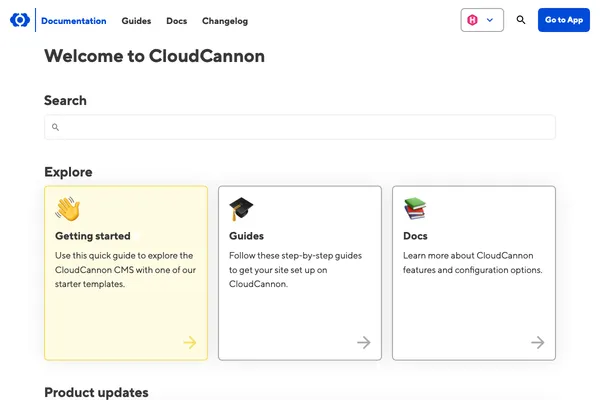Expand the static site generator dropdown chevron
The width and height of the screenshot is (600, 400).
[490, 20]
